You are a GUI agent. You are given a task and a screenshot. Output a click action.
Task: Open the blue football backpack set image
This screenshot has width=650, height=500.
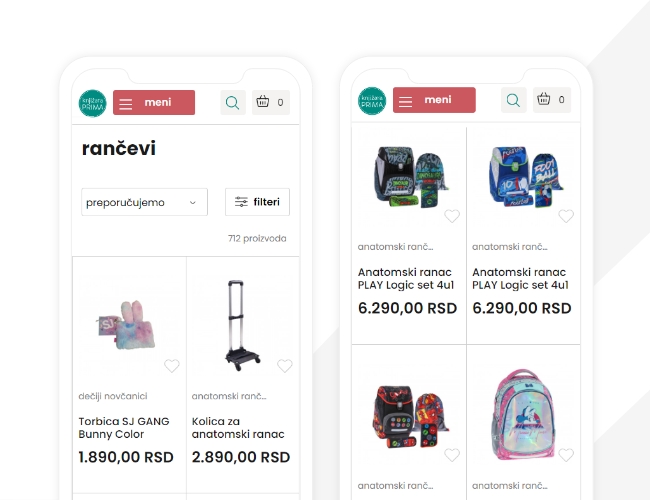pyautogui.click(x=525, y=176)
